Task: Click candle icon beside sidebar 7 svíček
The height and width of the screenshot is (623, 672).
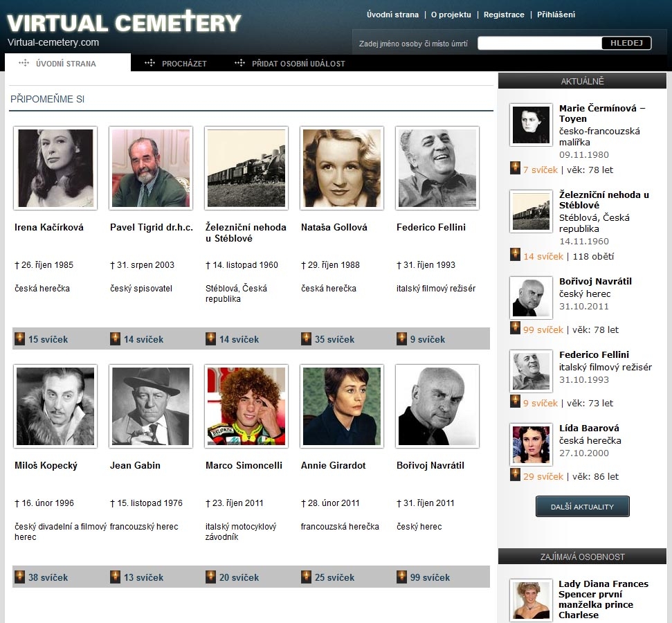Action: tap(515, 168)
